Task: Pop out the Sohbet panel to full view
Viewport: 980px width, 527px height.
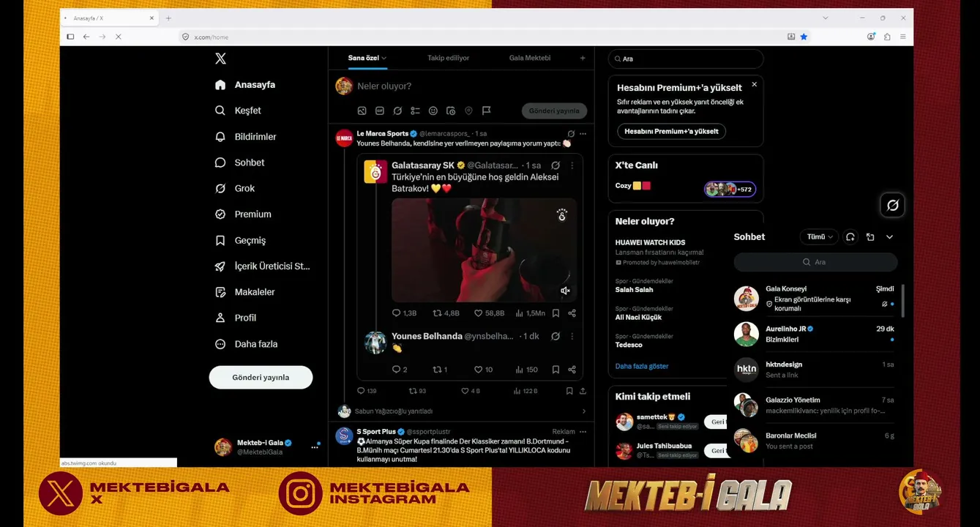Action: 870,237
